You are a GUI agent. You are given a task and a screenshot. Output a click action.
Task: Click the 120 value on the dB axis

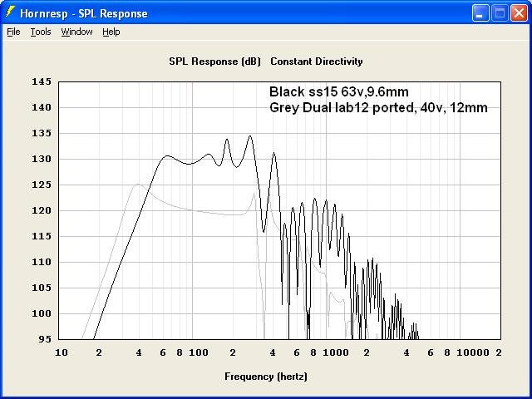(42, 210)
